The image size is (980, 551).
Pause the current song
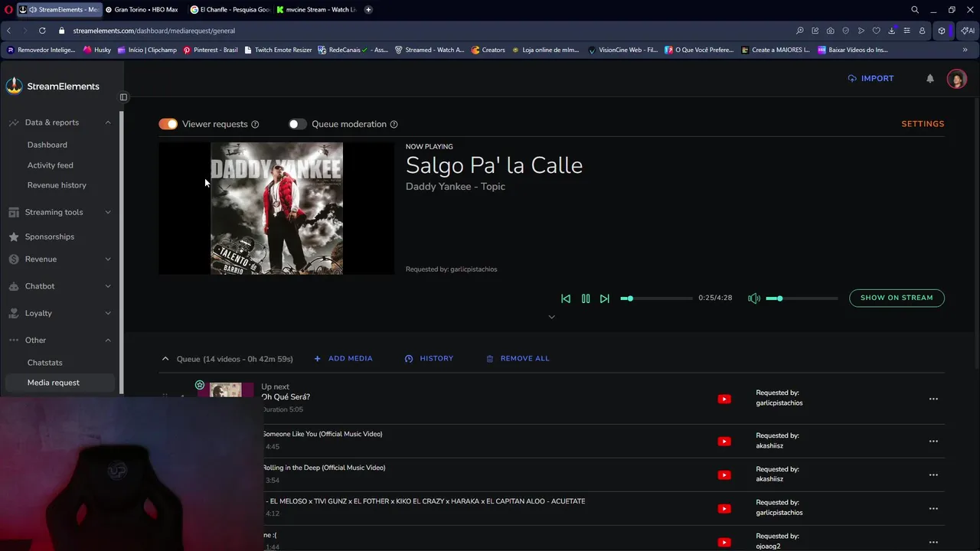click(586, 298)
